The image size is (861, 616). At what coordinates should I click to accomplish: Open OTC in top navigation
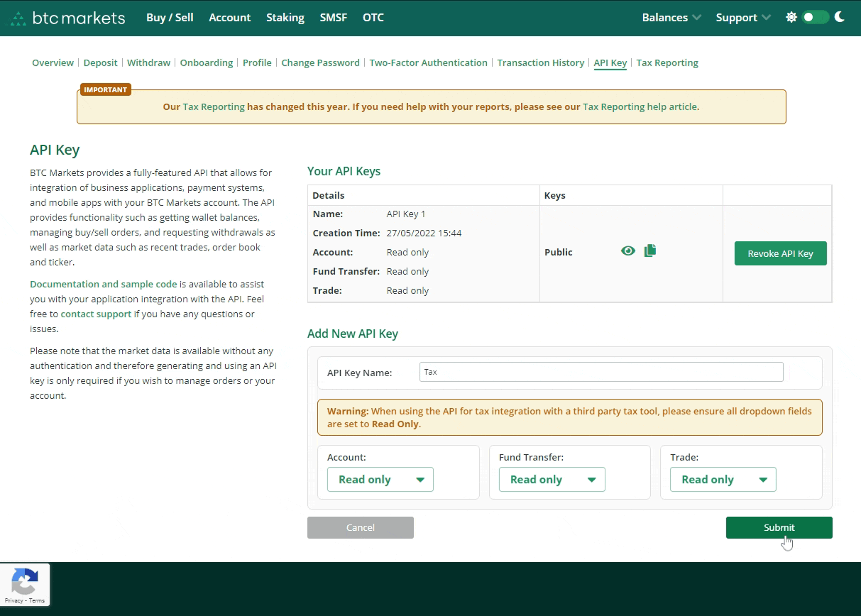[x=373, y=18]
